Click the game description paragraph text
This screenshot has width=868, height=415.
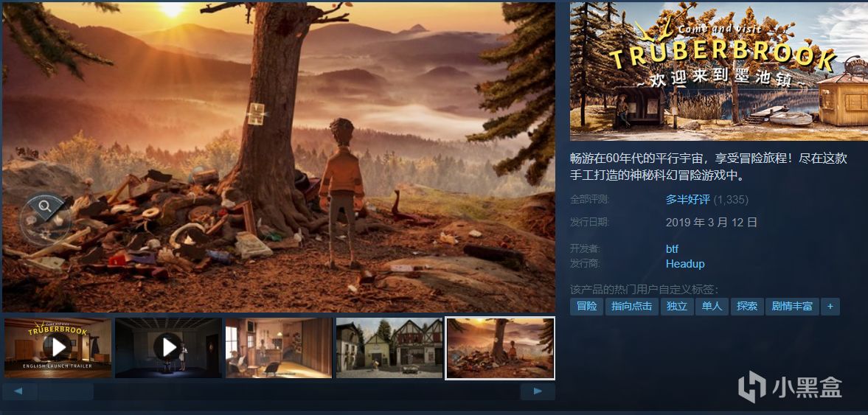(x=709, y=167)
